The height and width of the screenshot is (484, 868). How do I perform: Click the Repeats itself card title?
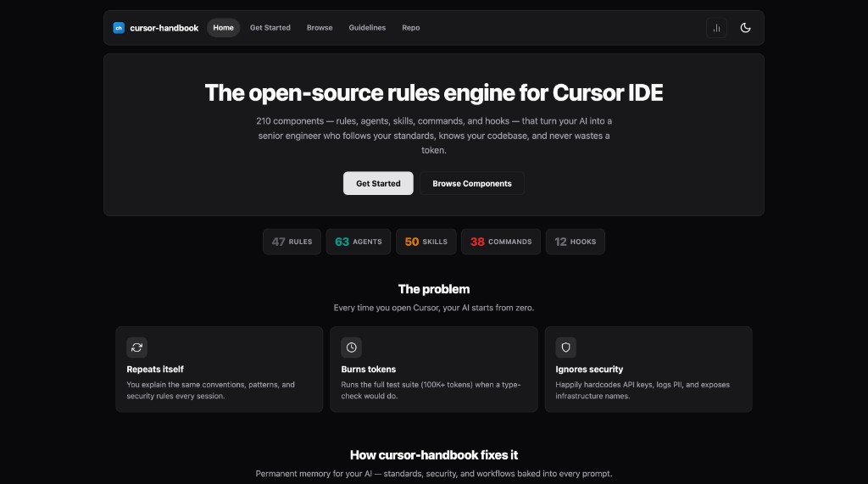click(155, 370)
